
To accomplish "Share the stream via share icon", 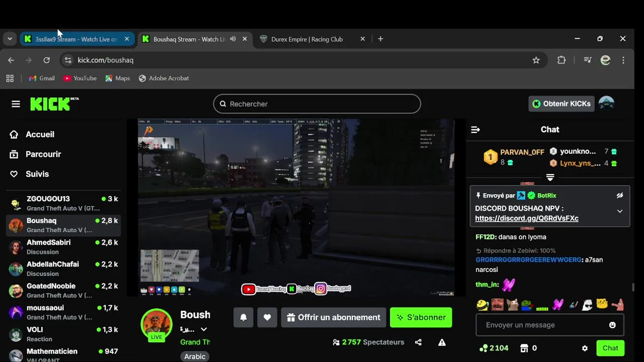I will (x=418, y=342).
